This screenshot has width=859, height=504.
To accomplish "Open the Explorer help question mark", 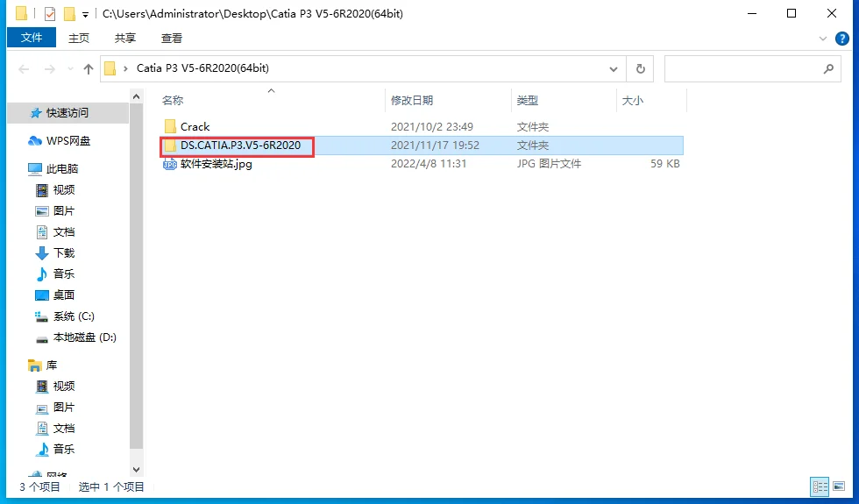I will 842,39.
